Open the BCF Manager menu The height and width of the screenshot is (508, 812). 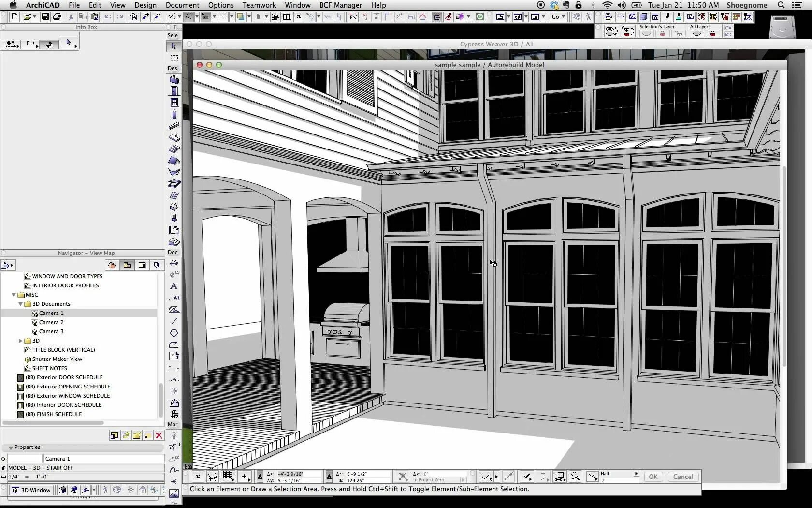coord(340,5)
